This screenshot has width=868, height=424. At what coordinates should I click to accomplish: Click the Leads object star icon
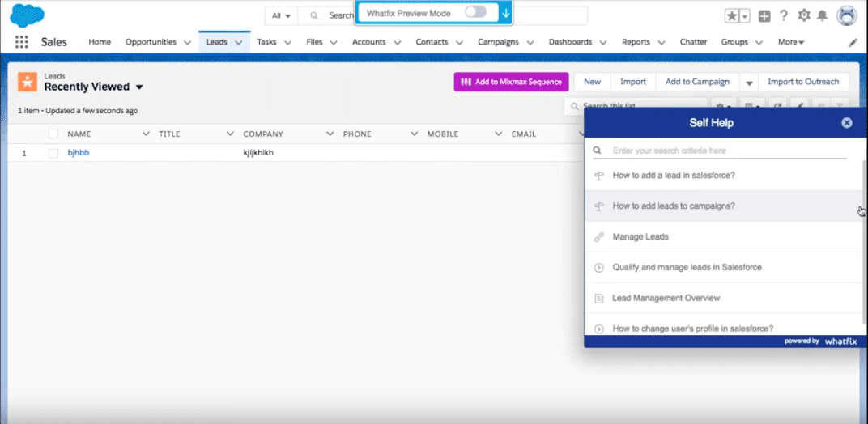pyautogui.click(x=28, y=82)
